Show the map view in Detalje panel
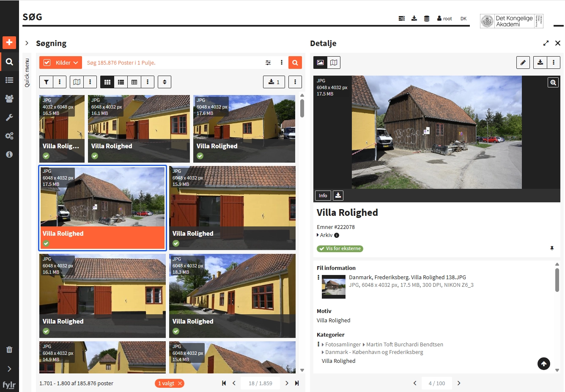The width and height of the screenshot is (565, 392). [334, 63]
